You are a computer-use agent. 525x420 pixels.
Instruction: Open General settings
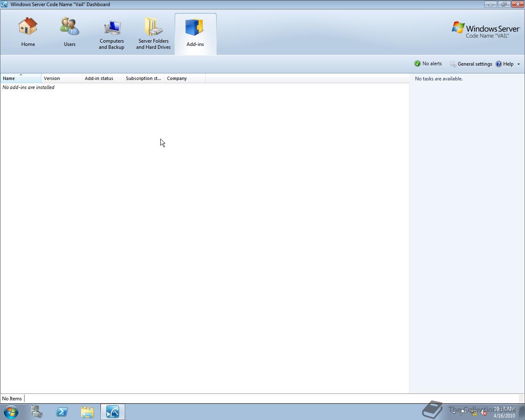click(x=471, y=64)
